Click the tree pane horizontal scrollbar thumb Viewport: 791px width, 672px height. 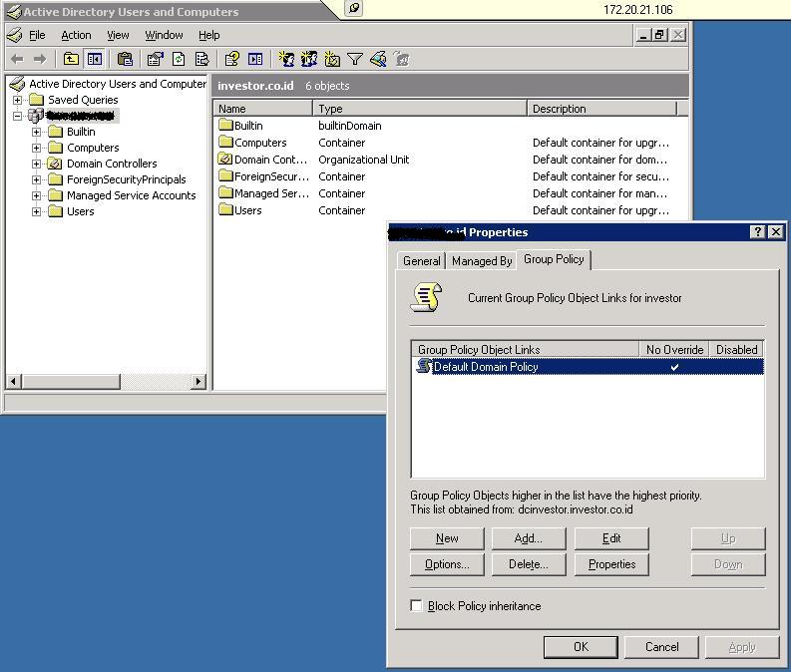click(71, 382)
